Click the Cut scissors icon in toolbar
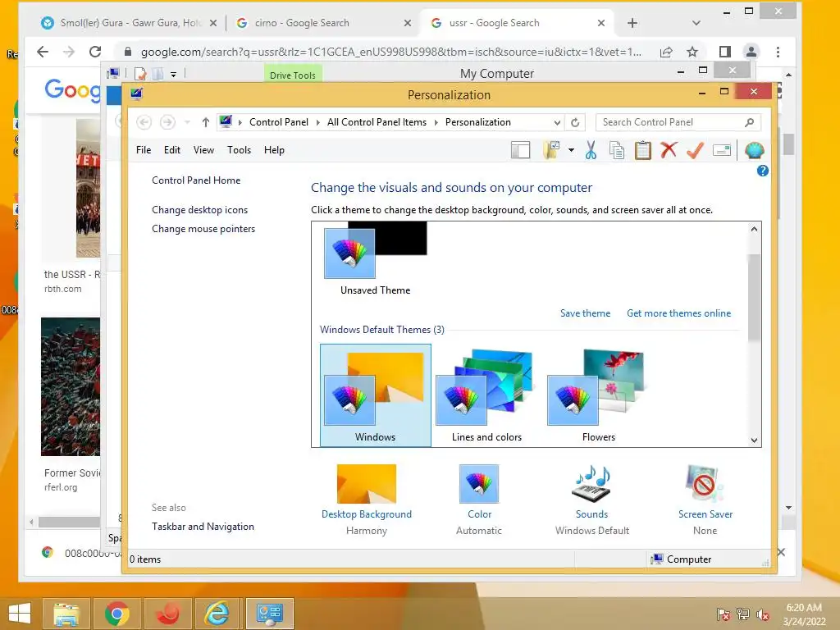Screen dimensions: 840x630 pos(591,151)
